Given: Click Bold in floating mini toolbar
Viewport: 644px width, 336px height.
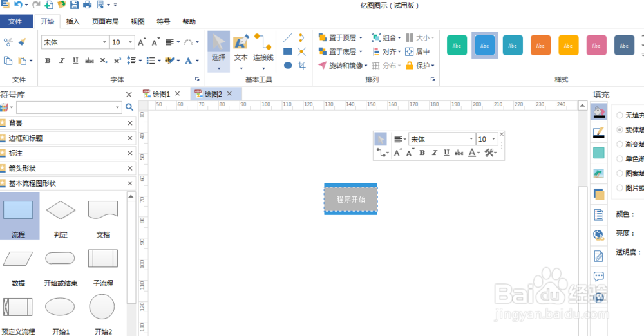Looking at the screenshot, I should click(x=422, y=153).
